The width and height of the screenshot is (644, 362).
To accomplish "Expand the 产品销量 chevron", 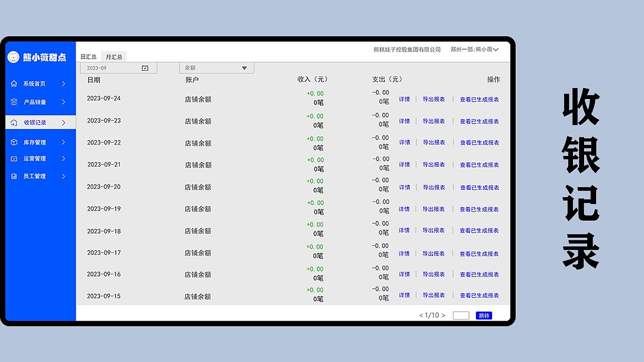I will tap(63, 102).
